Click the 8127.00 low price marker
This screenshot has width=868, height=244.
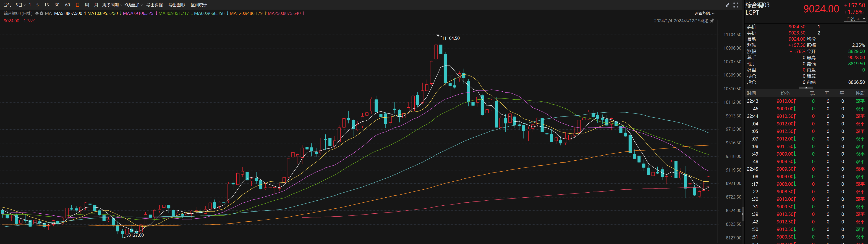tap(136, 235)
